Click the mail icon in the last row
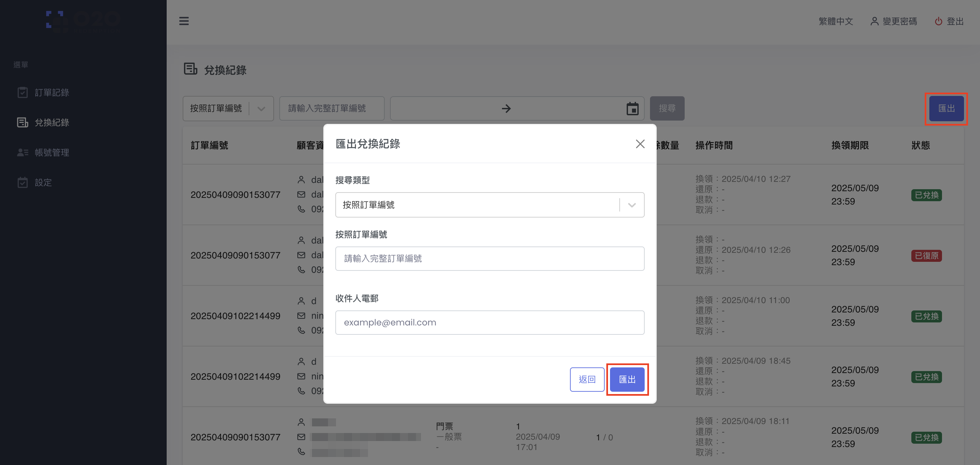This screenshot has width=980, height=465. [x=301, y=437]
